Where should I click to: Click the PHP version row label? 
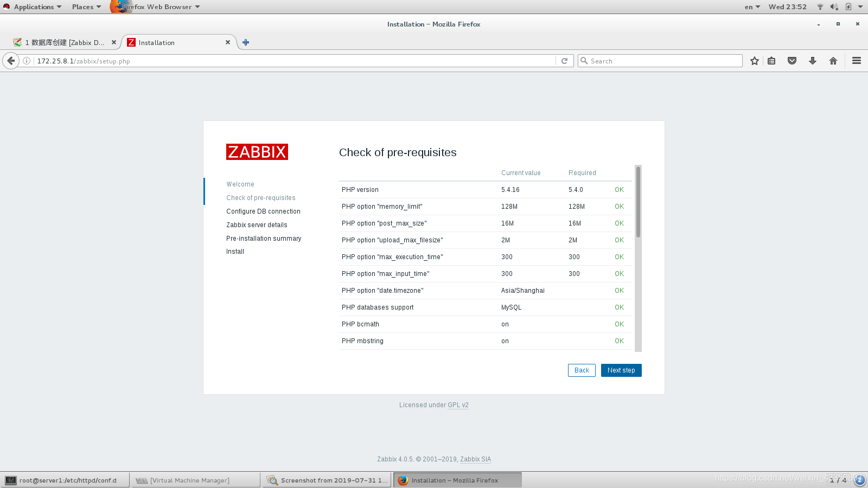pos(360,190)
